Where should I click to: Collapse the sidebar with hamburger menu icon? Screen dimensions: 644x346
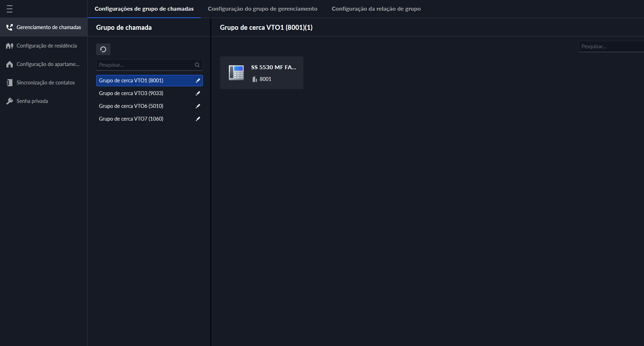10,9
